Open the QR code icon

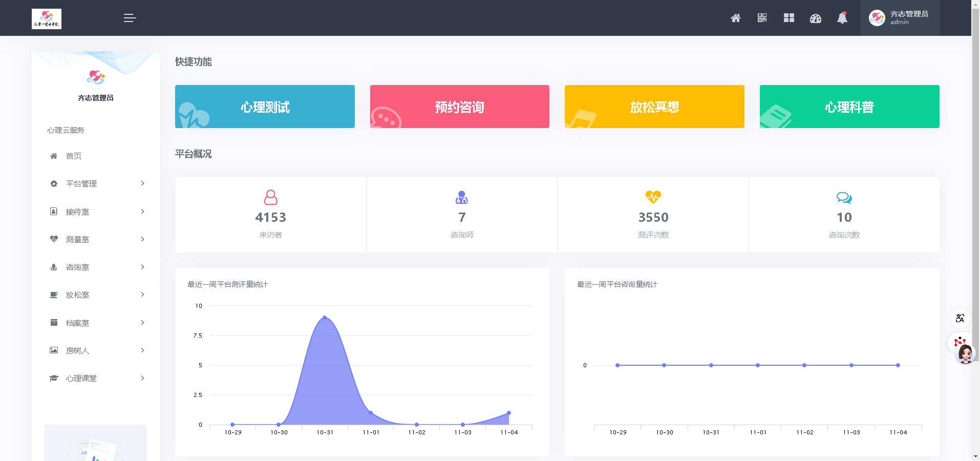[762, 18]
